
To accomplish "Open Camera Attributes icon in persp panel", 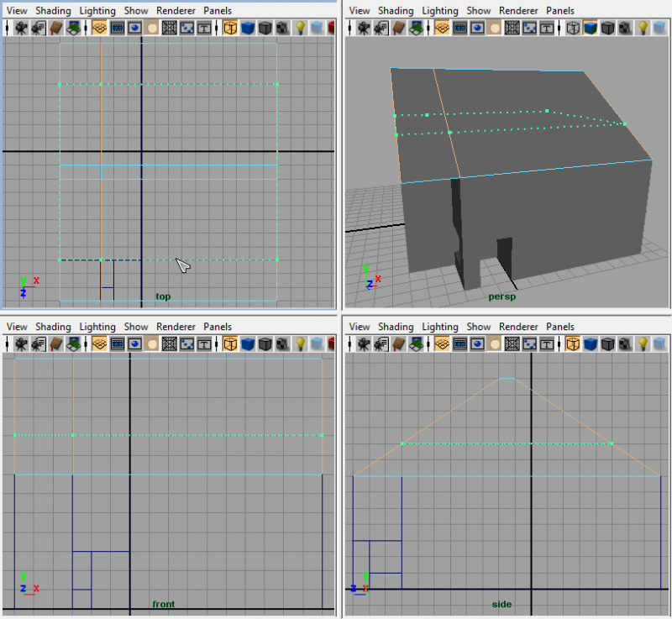I will click(380, 28).
